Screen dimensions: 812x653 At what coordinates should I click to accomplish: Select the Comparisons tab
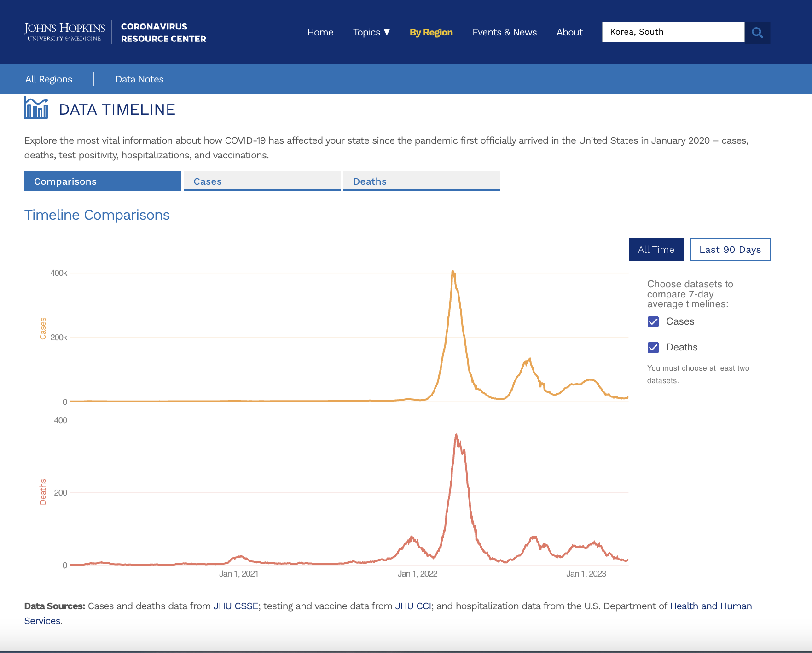click(102, 181)
